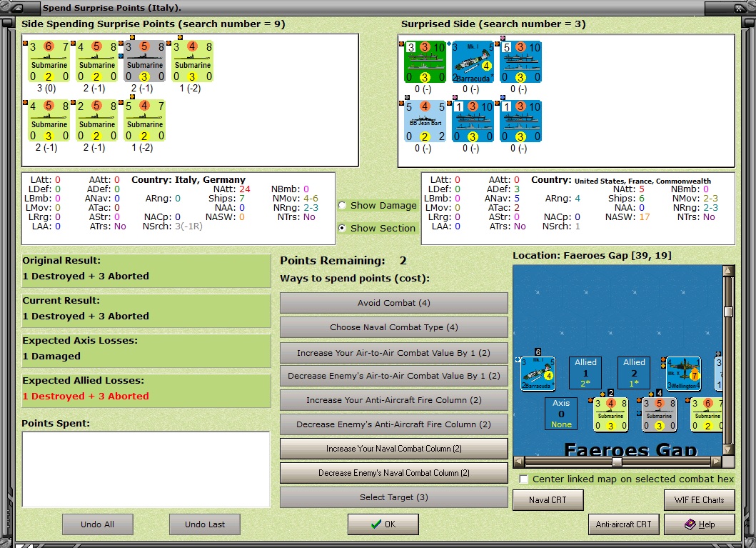
Task: Click the Expected Axis Losses value '1 Damaged'
Action: coord(51,356)
